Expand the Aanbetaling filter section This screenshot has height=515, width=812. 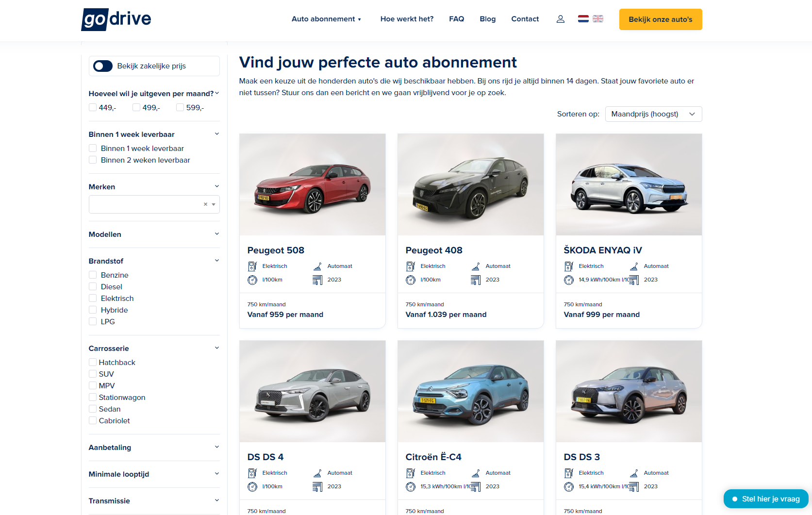coord(154,448)
